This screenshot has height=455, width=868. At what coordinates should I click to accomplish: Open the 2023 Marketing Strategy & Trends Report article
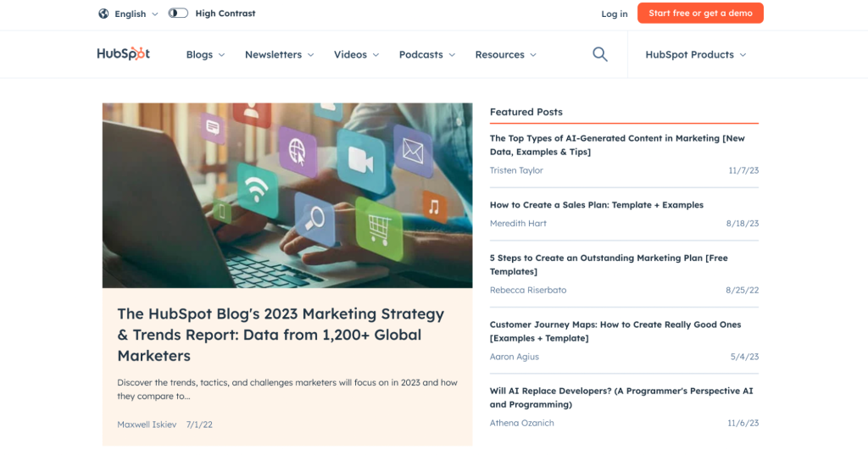(281, 335)
